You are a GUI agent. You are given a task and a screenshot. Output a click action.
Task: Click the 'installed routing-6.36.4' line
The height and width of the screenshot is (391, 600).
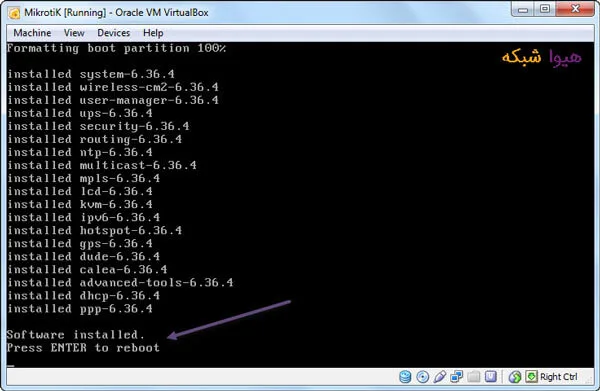point(95,139)
